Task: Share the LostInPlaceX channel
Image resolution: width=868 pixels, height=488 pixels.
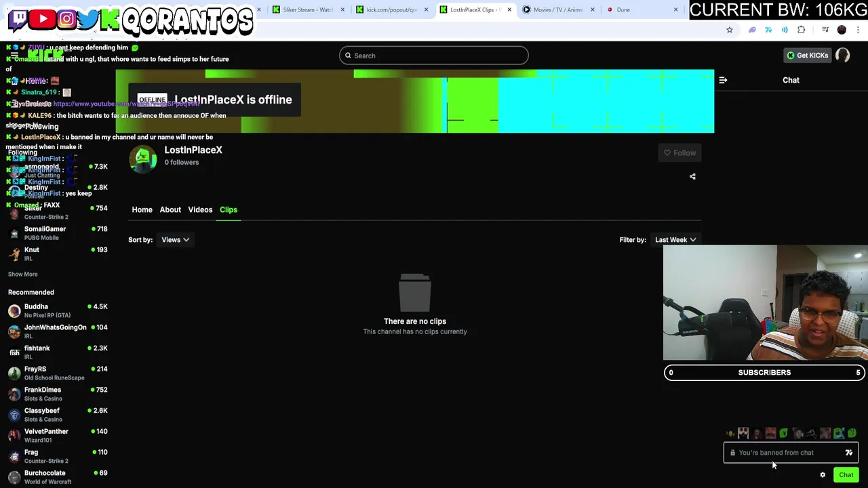Action: coord(692,176)
